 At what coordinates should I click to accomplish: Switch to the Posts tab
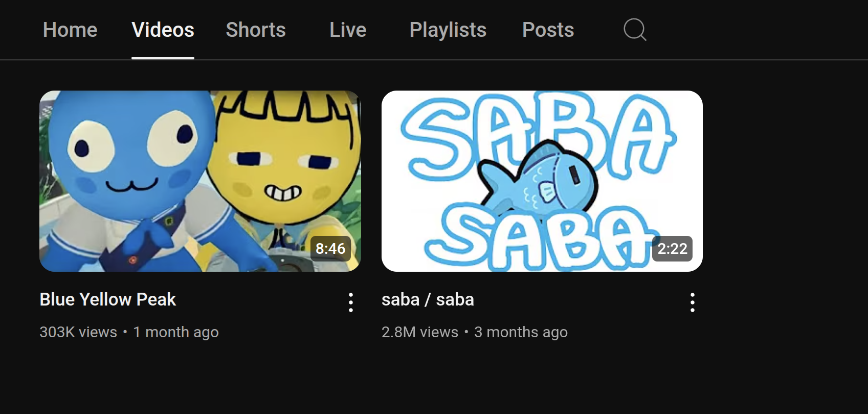pos(548,30)
